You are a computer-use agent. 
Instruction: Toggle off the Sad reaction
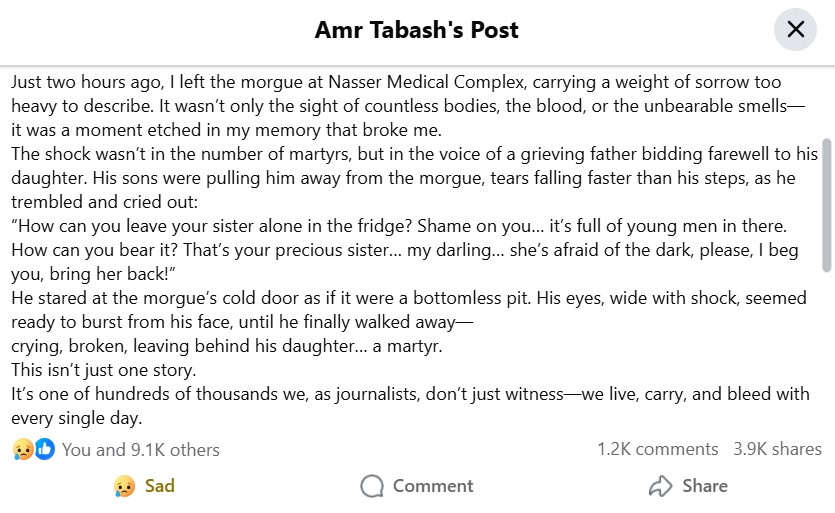[x=144, y=486]
